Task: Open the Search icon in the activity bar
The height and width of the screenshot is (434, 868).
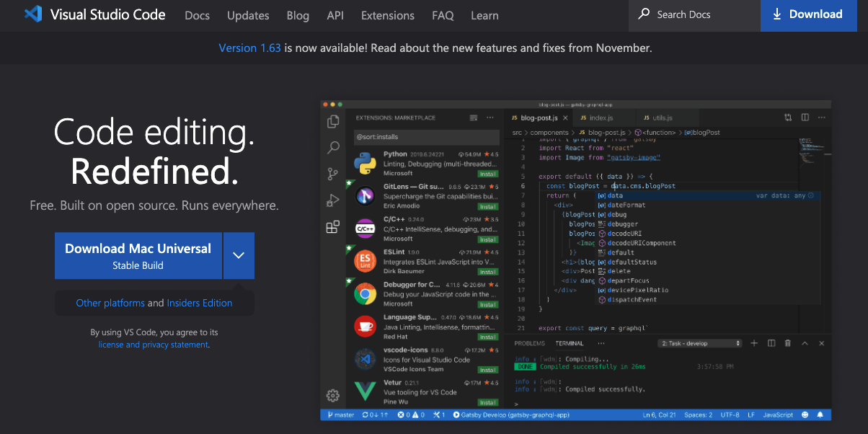Action: click(333, 148)
